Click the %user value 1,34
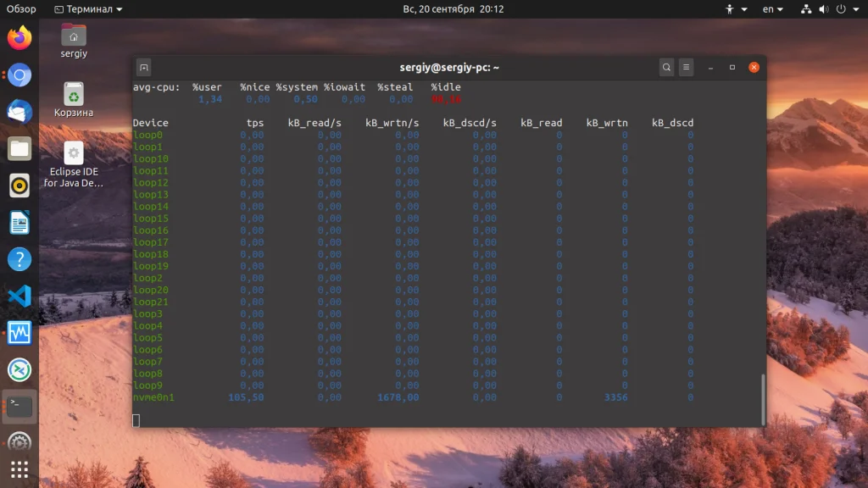868x488 pixels. coord(210,99)
